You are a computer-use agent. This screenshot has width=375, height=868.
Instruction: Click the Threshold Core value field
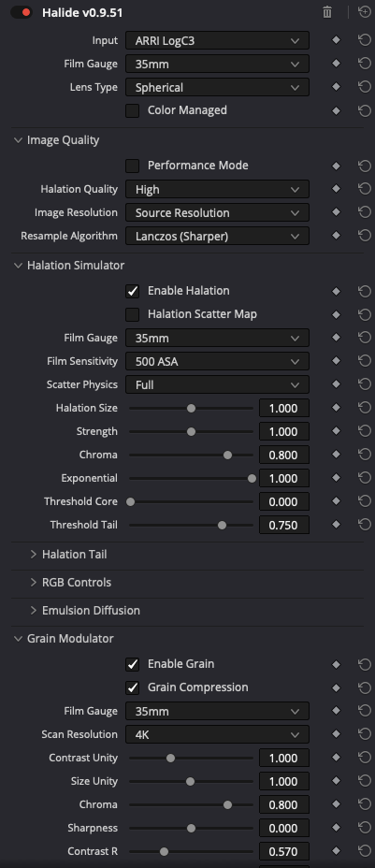point(283,501)
